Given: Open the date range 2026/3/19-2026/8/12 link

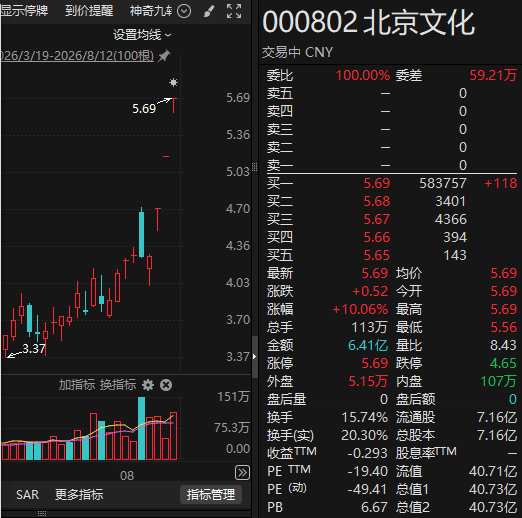Looking at the screenshot, I should (x=77, y=55).
